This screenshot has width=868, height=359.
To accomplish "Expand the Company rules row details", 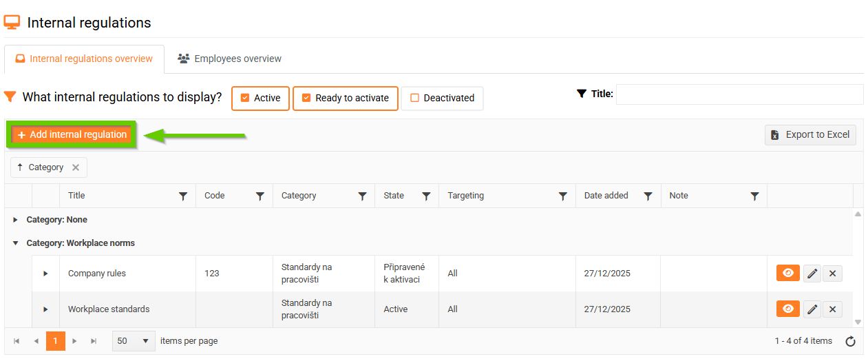I will [45, 274].
